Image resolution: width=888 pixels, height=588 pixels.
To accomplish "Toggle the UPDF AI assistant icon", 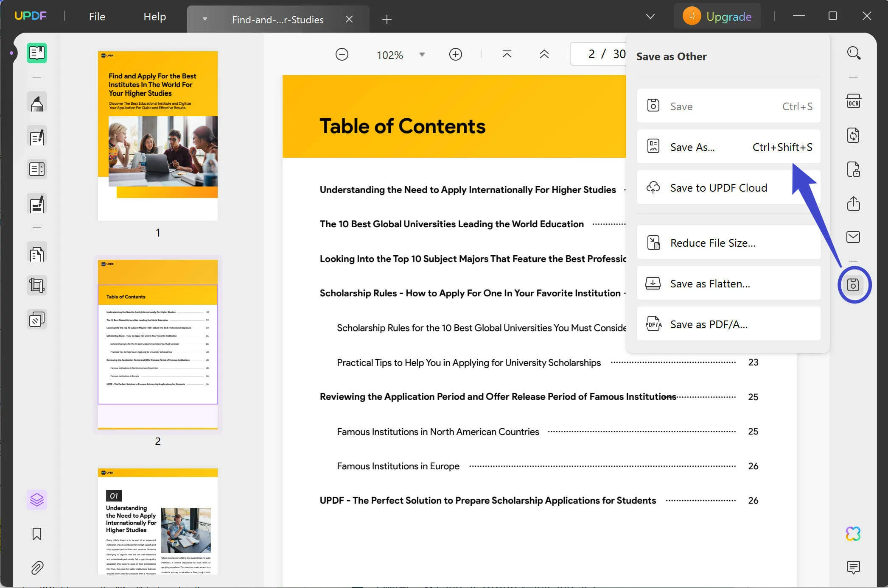I will click(853, 533).
